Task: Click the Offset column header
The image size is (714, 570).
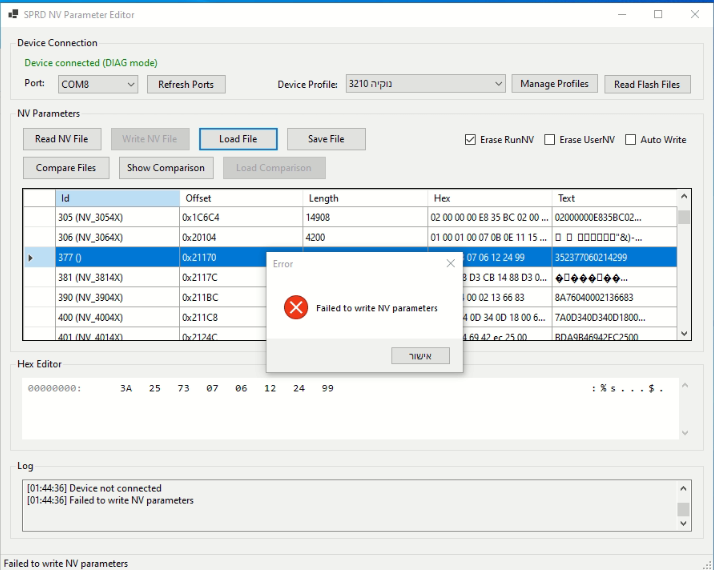Action: tap(241, 198)
